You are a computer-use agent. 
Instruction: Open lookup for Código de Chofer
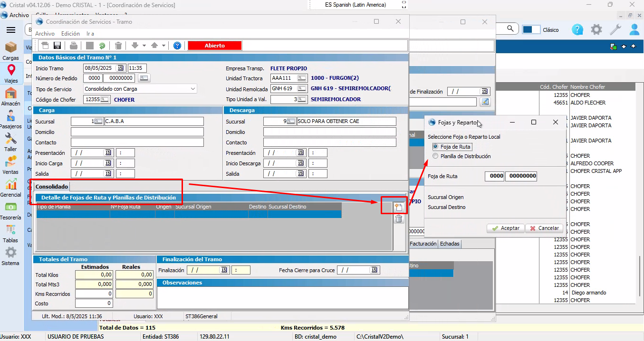(105, 99)
